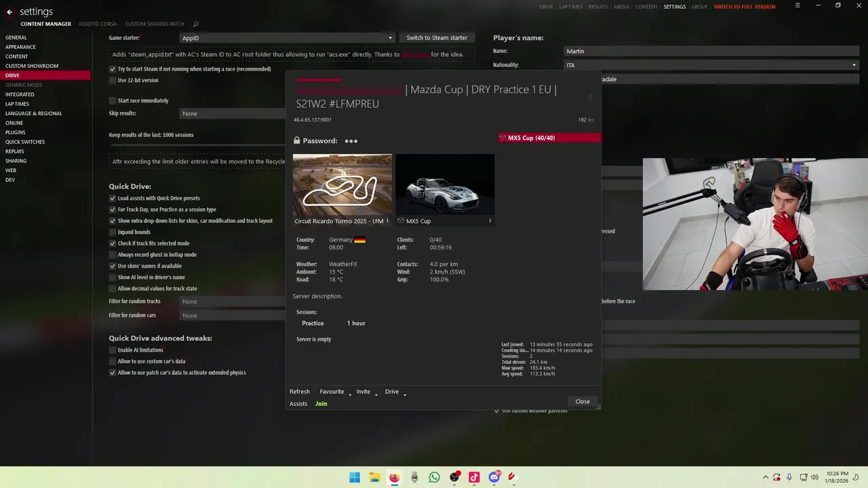Select Quick Switches in settings sidebar
Image resolution: width=868 pixels, height=488 pixels.
(25, 142)
